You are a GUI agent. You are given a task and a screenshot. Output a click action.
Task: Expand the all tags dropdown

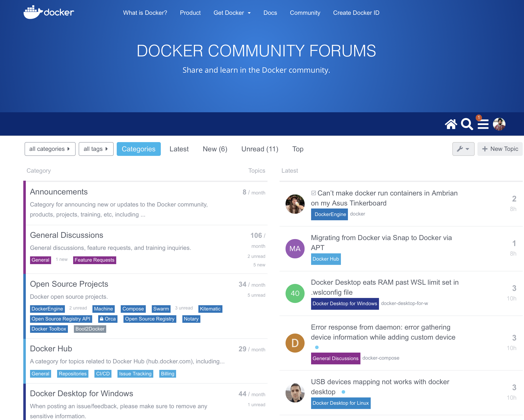(x=96, y=149)
